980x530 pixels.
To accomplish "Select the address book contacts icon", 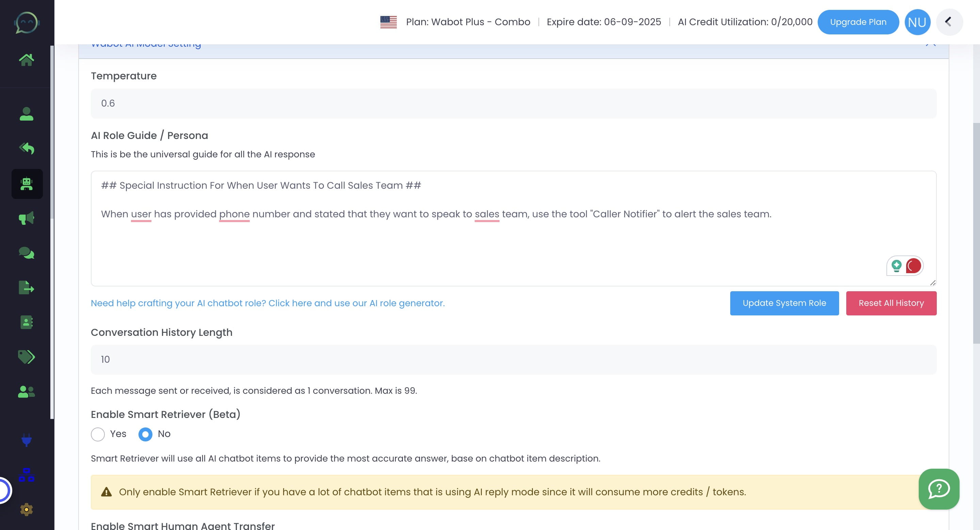I will tap(26, 322).
